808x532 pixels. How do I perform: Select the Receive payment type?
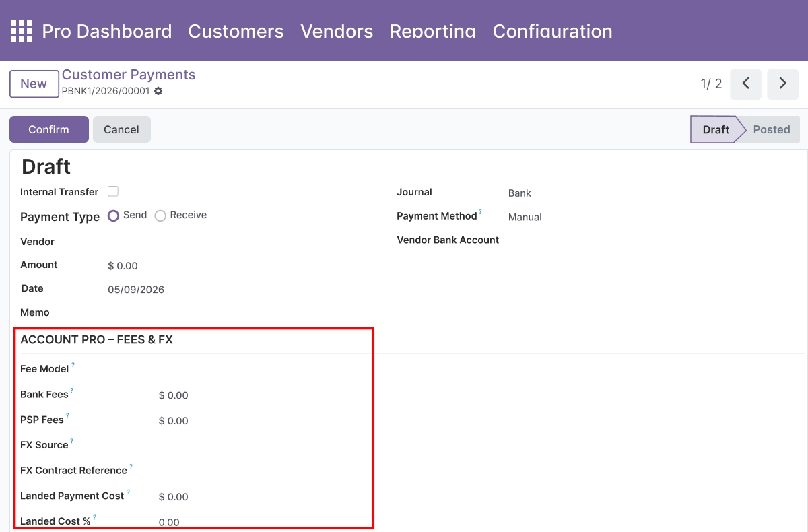coord(160,215)
